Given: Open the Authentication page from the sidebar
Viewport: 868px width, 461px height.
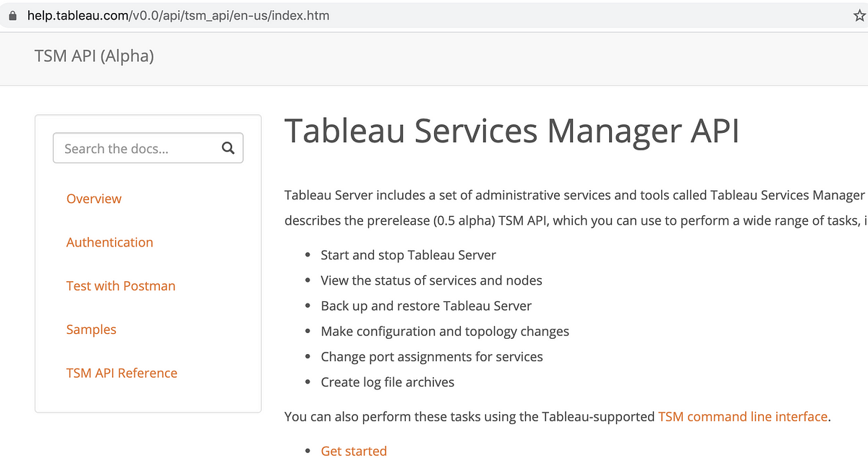Looking at the screenshot, I should coord(109,242).
